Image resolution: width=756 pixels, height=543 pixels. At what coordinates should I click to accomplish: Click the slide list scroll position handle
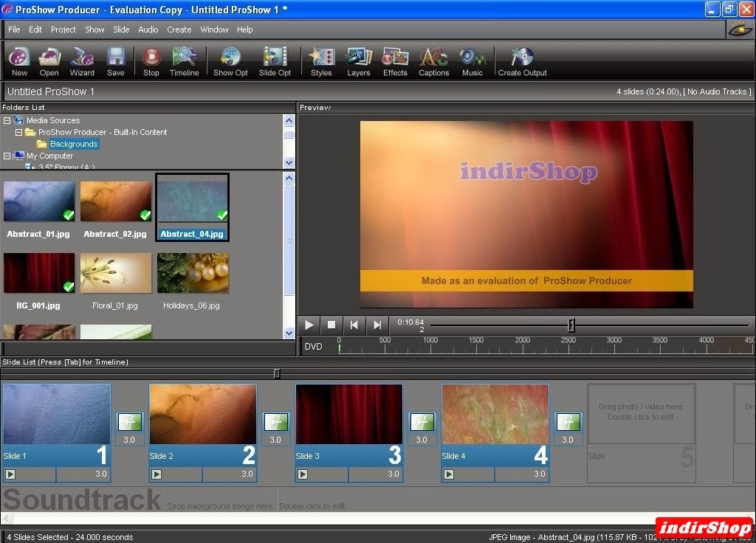(277, 373)
